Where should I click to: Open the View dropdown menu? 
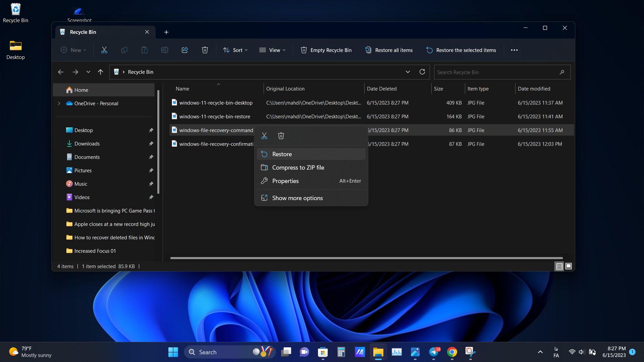272,50
